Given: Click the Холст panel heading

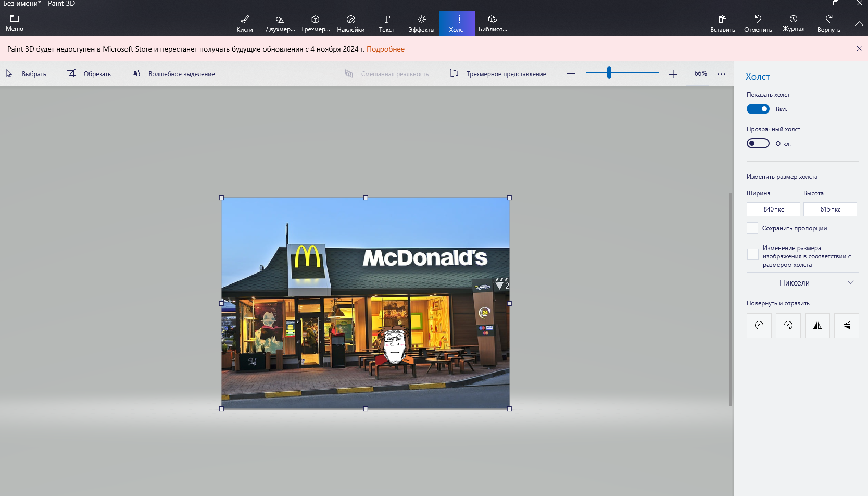Looking at the screenshot, I should (x=758, y=77).
